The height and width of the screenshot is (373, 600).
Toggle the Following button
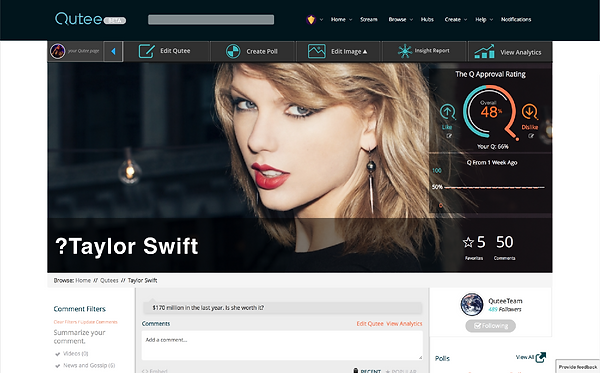click(x=491, y=326)
